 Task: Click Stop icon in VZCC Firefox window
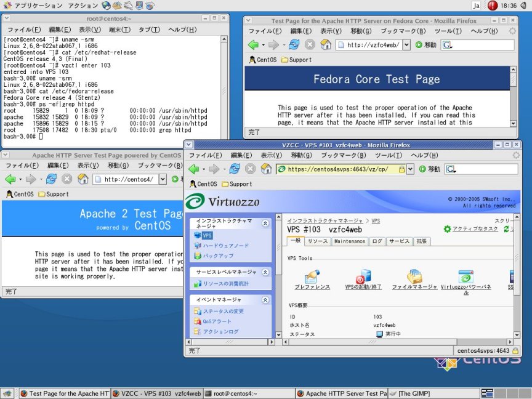coord(251,169)
